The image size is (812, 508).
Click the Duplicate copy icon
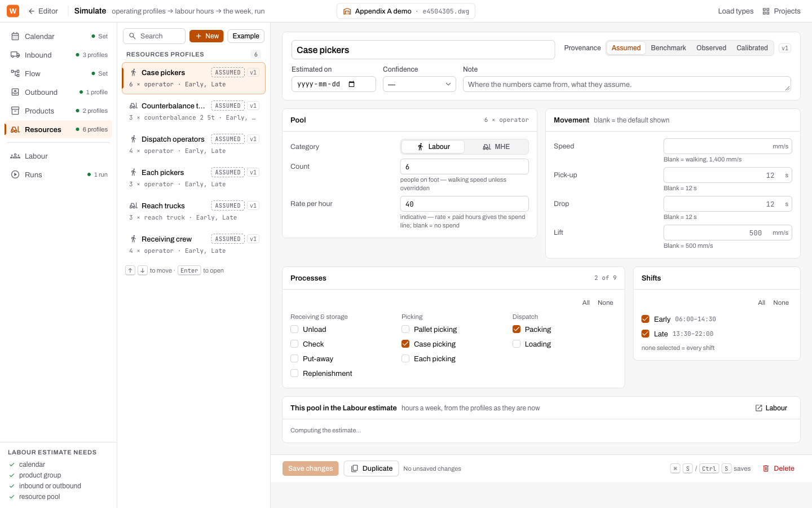tap(355, 468)
